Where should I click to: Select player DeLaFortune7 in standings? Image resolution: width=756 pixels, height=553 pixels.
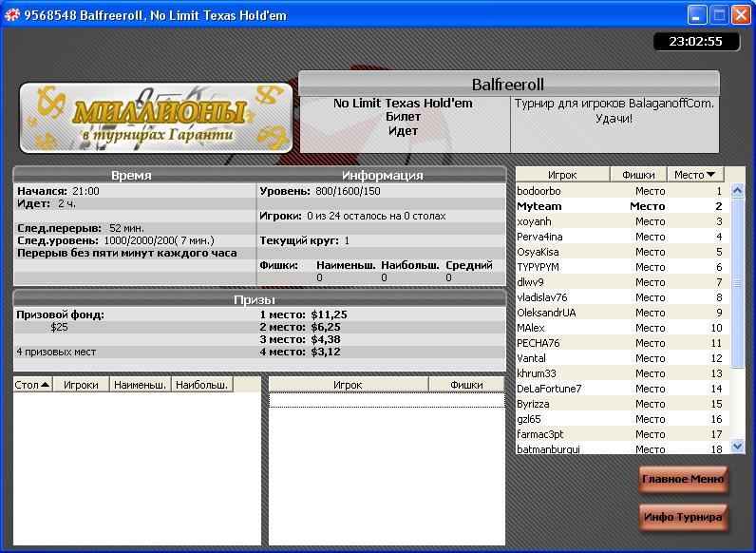(x=622, y=389)
